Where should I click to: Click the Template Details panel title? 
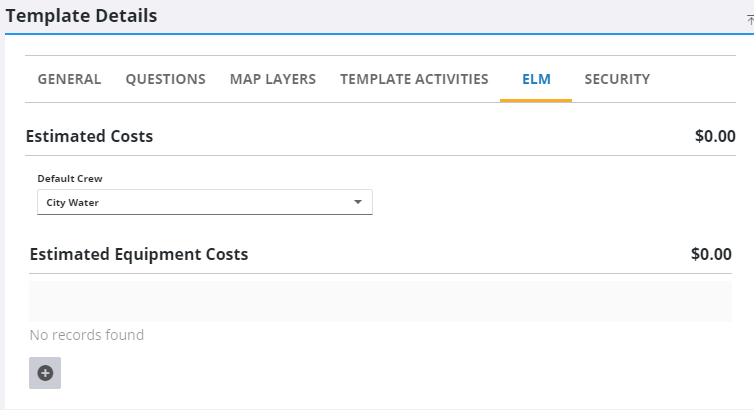[81, 16]
